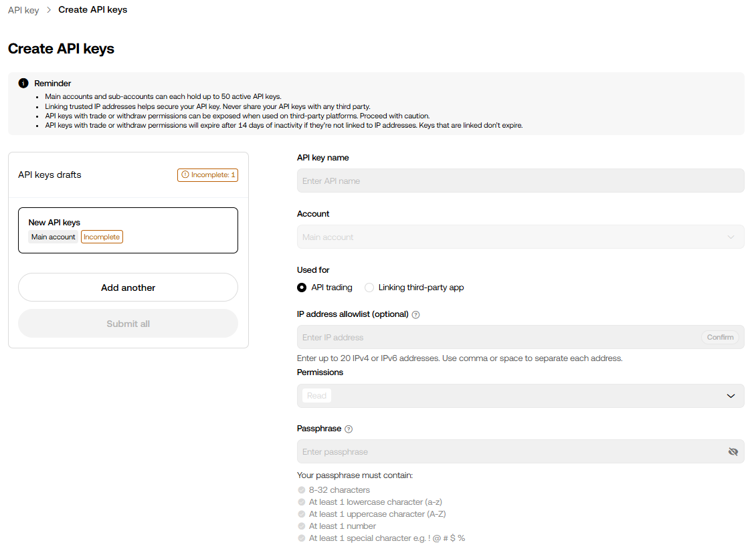756x557 pixels.
Task: Select the New API keys draft card
Action: [128, 230]
